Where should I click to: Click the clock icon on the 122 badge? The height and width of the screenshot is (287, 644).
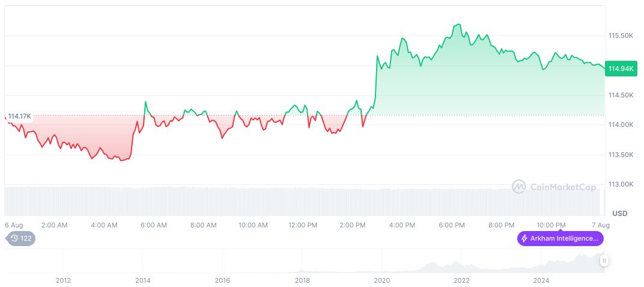click(14, 238)
